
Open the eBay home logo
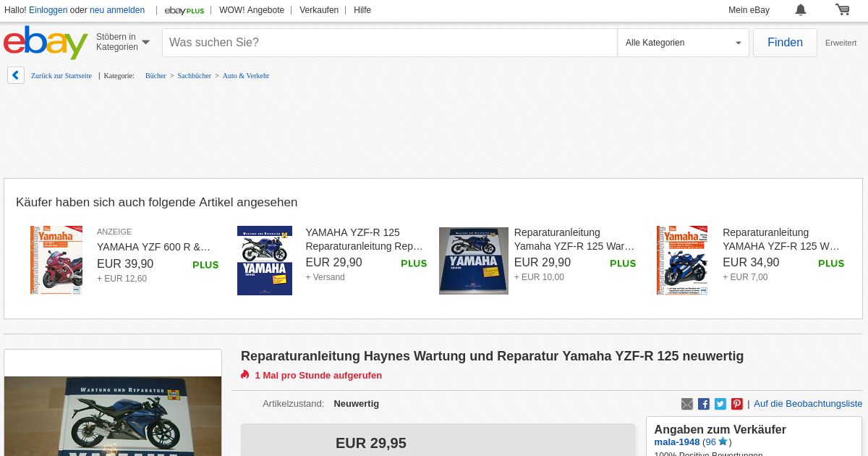tap(46, 43)
